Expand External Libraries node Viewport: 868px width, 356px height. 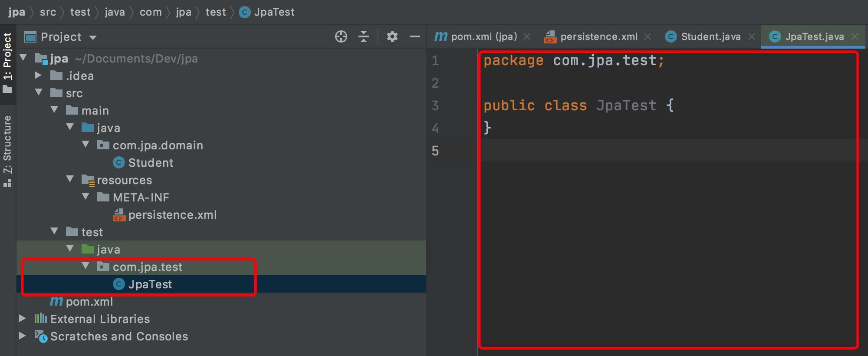pyautogui.click(x=23, y=318)
